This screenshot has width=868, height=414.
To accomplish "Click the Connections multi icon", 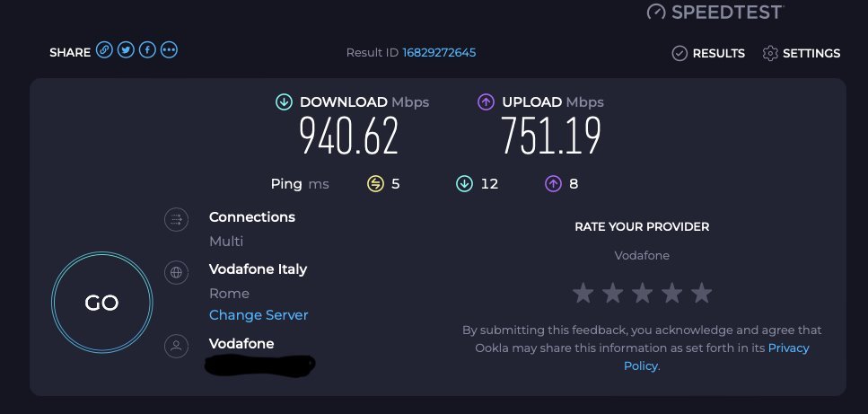I will (176, 220).
